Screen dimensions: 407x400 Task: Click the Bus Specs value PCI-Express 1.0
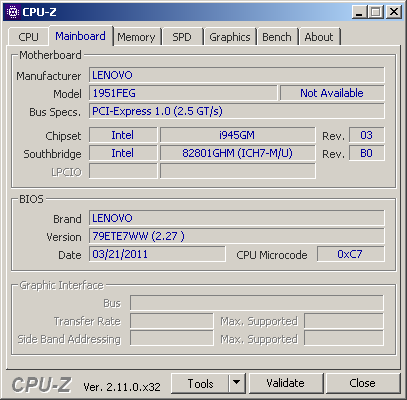[x=237, y=111]
